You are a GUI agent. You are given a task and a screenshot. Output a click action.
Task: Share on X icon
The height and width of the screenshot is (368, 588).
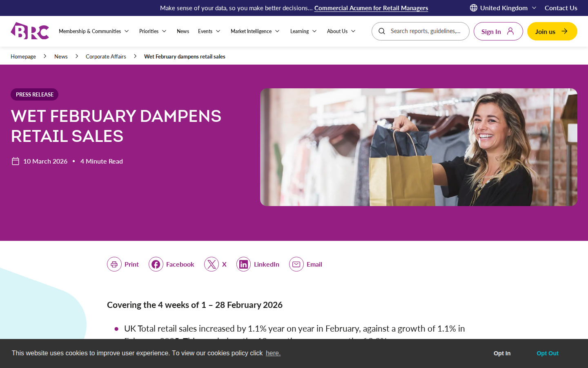[x=212, y=264]
